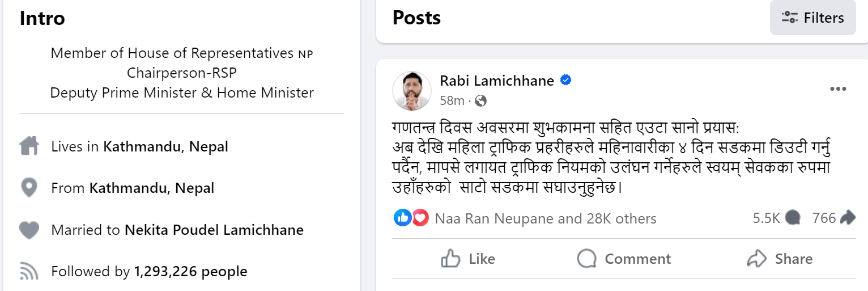The height and width of the screenshot is (291, 868).
Task: Share the post
Action: point(780,259)
